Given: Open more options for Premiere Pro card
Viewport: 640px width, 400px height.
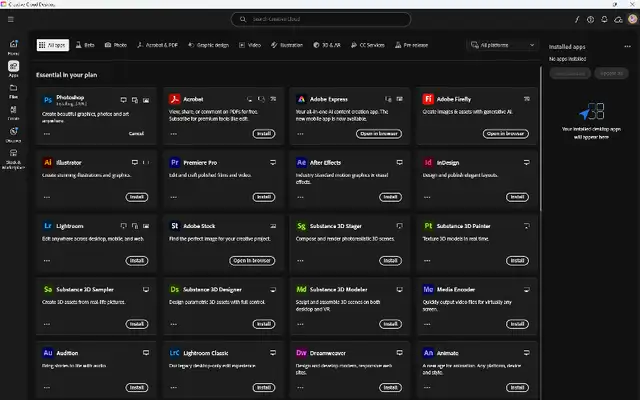Looking at the screenshot, I should 174,197.
